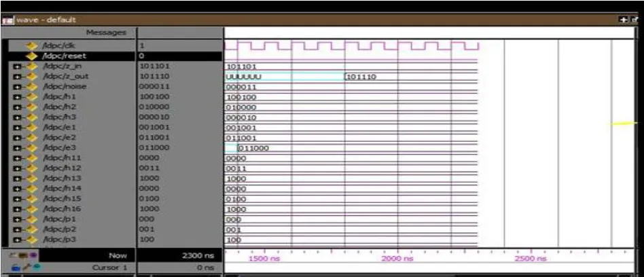Expand the /ldpc/p2 bus
644x277 pixels.
17,229
